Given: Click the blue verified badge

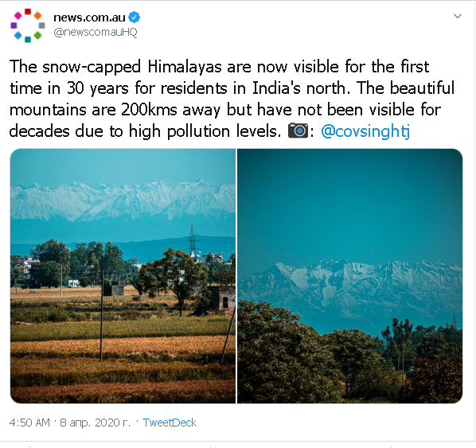Looking at the screenshot, I should (134, 18).
